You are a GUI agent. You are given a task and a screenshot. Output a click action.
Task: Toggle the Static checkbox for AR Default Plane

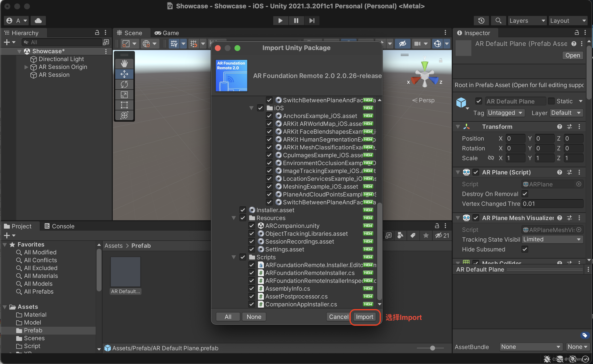(551, 101)
